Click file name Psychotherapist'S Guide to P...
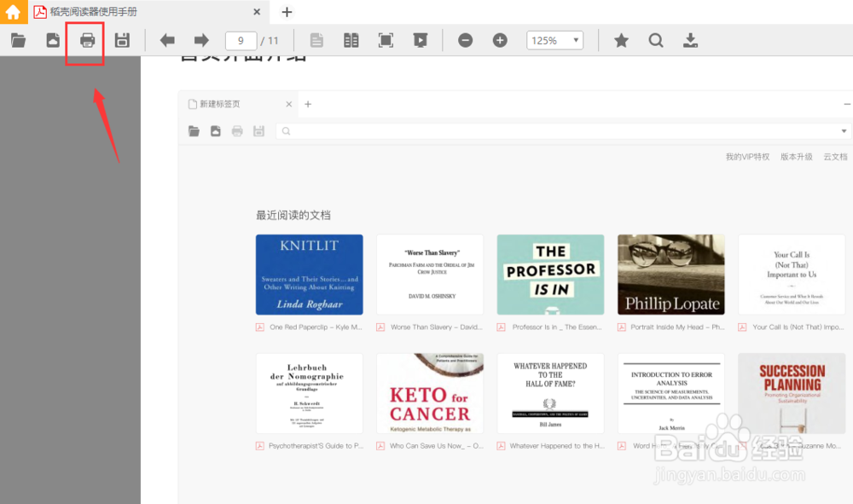This screenshot has height=504, width=853. point(316,446)
